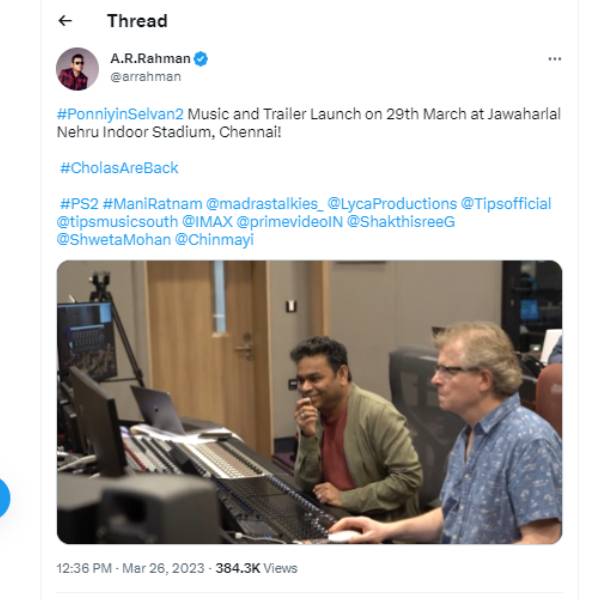Open the #CholasAreBack hashtag
600x600 pixels.
pos(119,168)
